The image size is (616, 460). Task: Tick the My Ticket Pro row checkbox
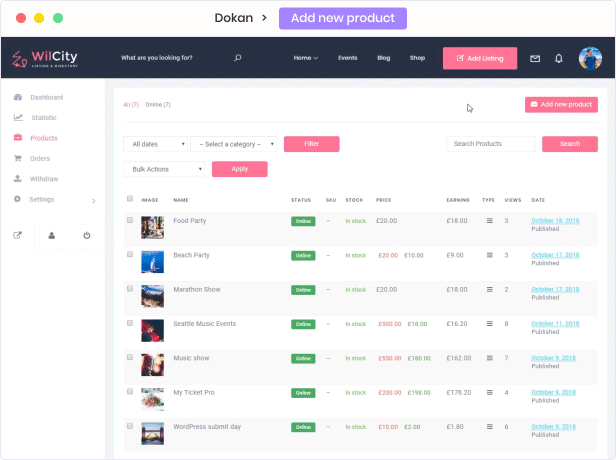[130, 391]
